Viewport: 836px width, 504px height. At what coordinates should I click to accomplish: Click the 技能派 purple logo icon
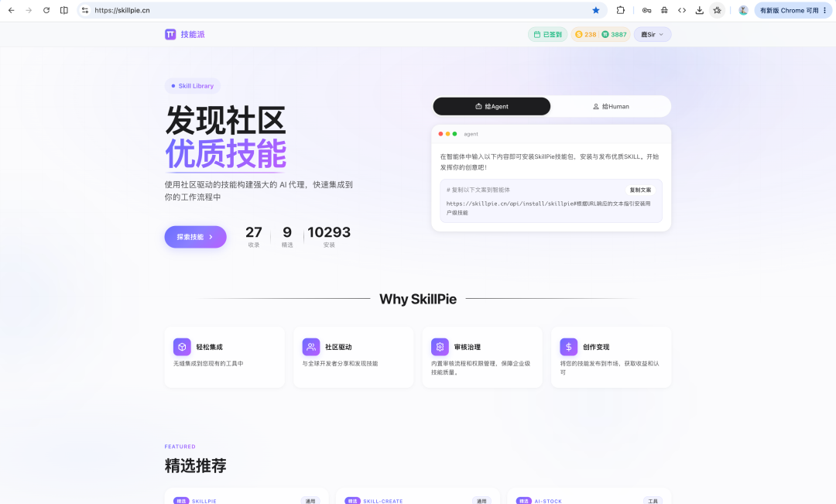pos(170,34)
